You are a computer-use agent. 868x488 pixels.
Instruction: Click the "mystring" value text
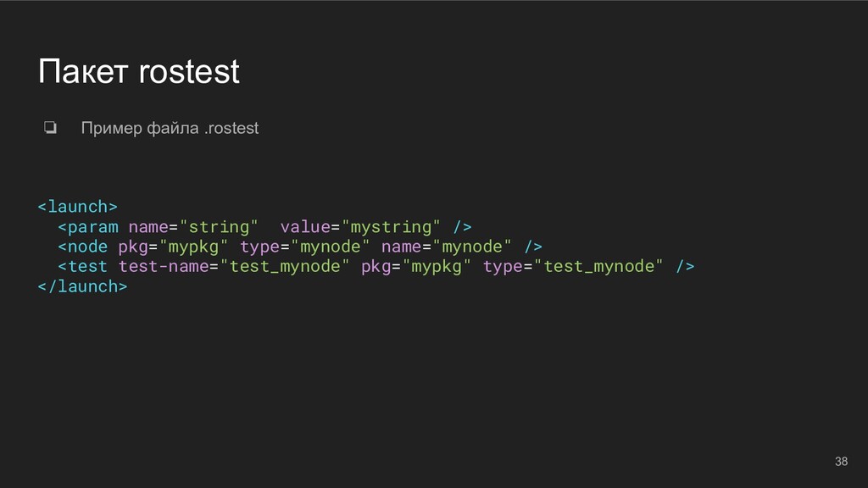tap(391, 227)
